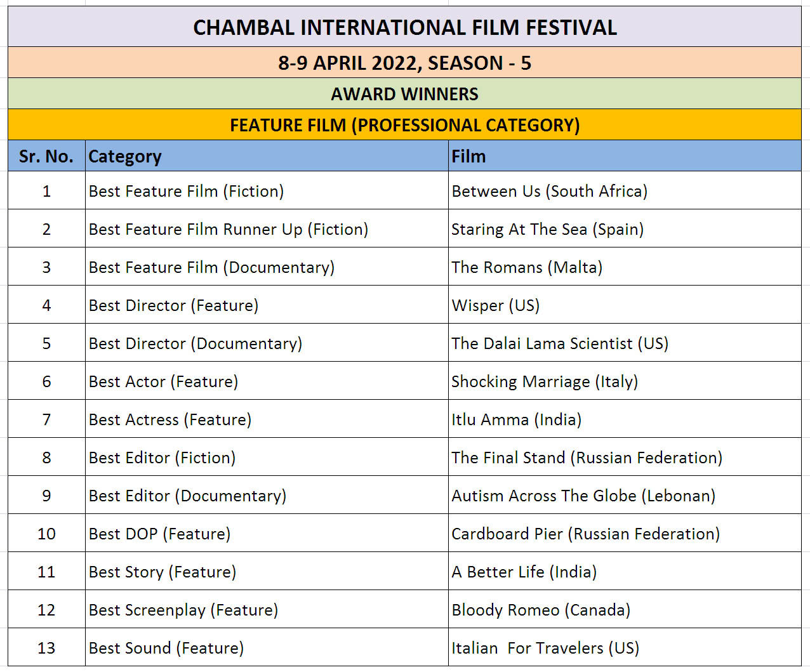810x672 pixels.
Task: Select 'The Dalai Lama Scientist (US)' cell
Action: (x=625, y=343)
